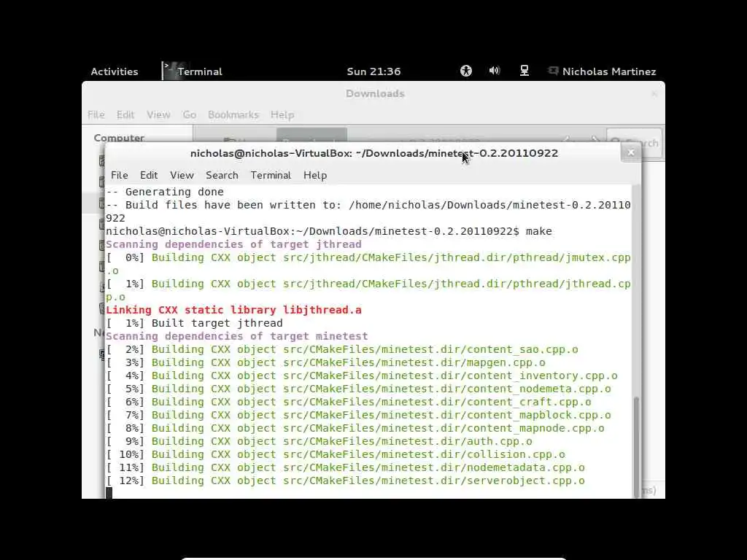Image resolution: width=747 pixels, height=560 pixels.
Task: Open the Terminal window's Edit menu
Action: tap(149, 175)
